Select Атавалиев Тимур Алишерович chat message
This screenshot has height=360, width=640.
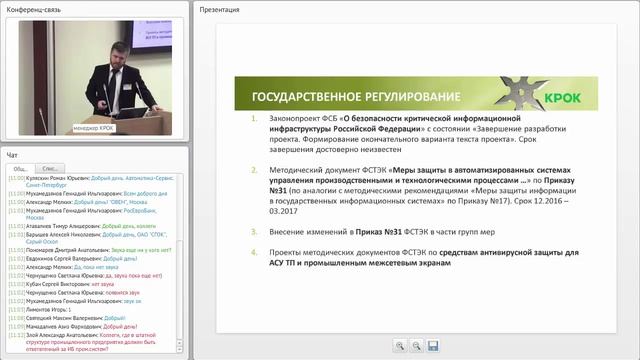pos(82,226)
